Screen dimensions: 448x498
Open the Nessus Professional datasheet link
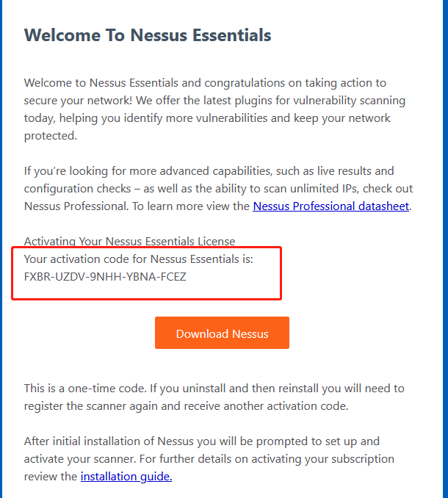(330, 206)
